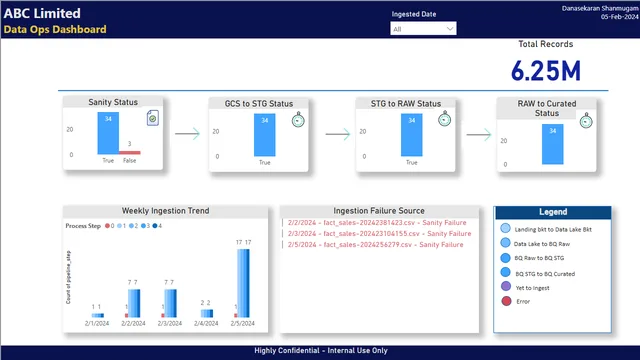The width and height of the screenshot is (640, 360).
Task: Click the Data Lake to BQ Raw legend circle
Action: click(505, 242)
